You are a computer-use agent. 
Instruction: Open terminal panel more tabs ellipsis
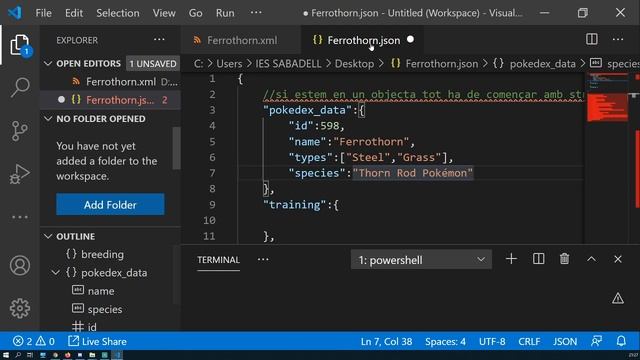click(263, 260)
